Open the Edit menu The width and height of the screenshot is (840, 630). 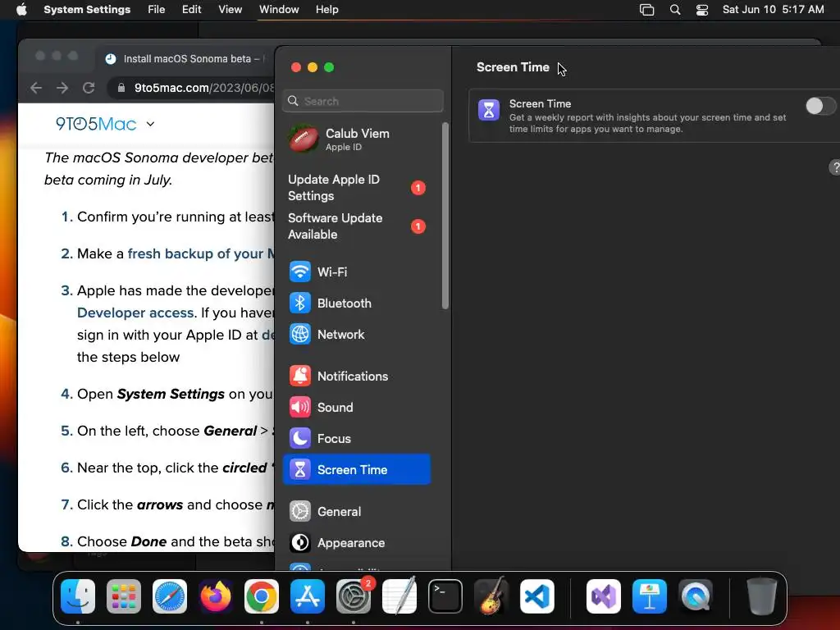[191, 10]
